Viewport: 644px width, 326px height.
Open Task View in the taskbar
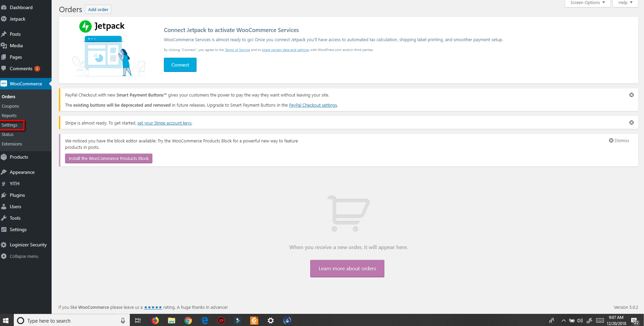[x=138, y=320]
